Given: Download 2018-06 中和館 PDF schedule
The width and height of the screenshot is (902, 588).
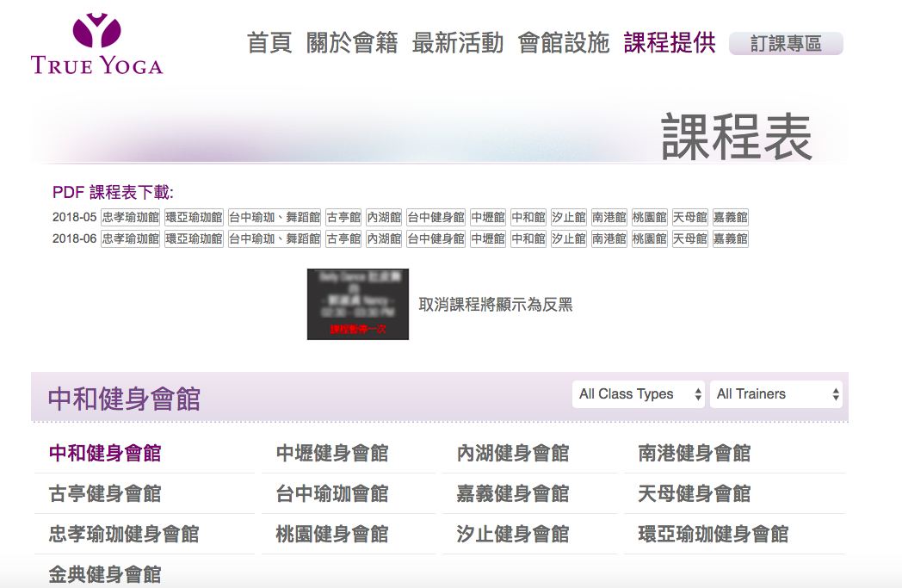Looking at the screenshot, I should pos(528,238).
